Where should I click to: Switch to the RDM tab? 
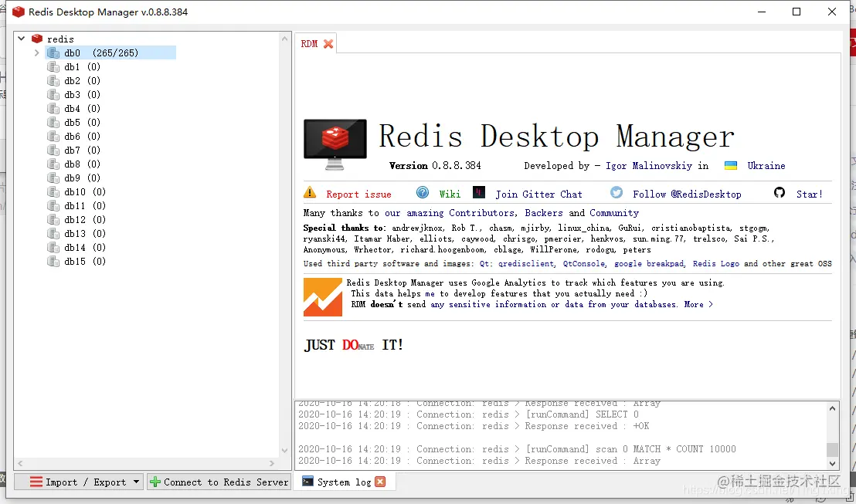pyautogui.click(x=309, y=44)
